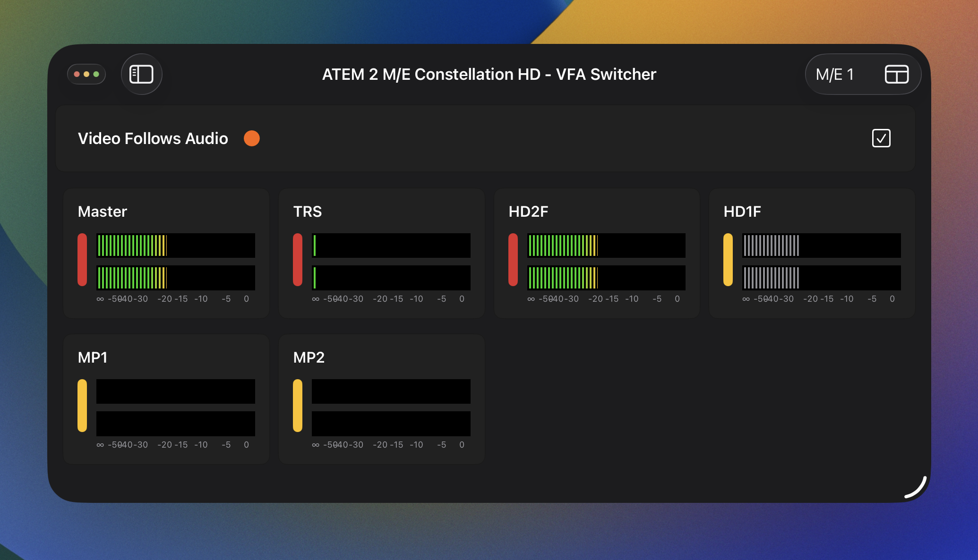Click the green window zoom dot

pos(96,74)
